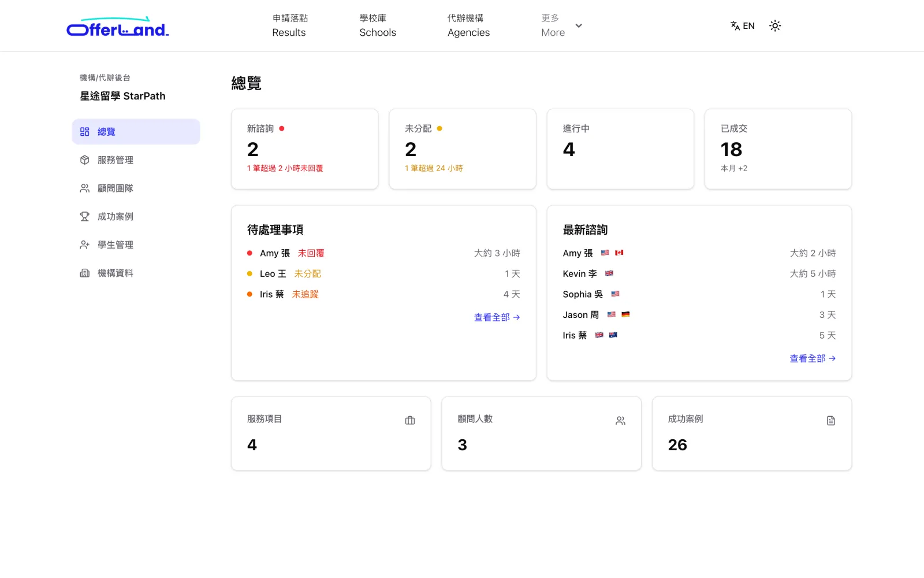Screen dimensions: 924x578
Task: Click 查看全部 link under 最新諮詢
Action: tap(813, 358)
